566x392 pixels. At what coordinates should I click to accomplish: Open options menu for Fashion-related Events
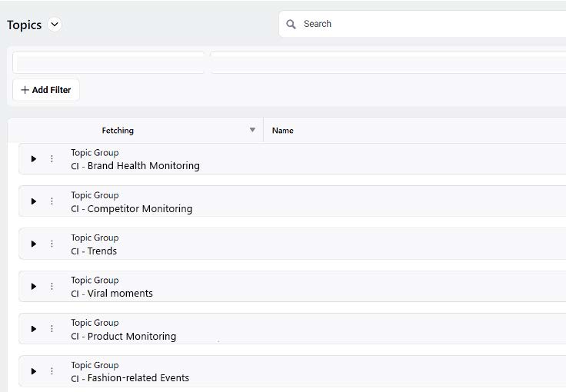click(52, 371)
